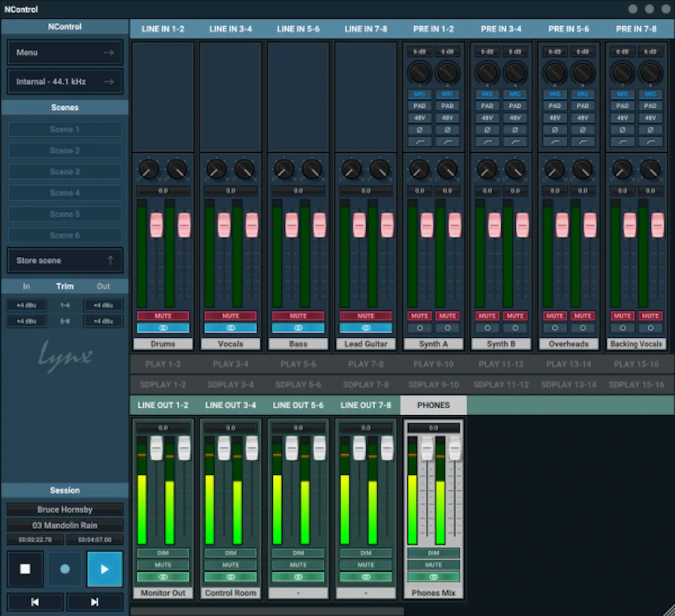Dim the Control Room output
Viewport: 675px width, 616px height.
[x=231, y=553]
